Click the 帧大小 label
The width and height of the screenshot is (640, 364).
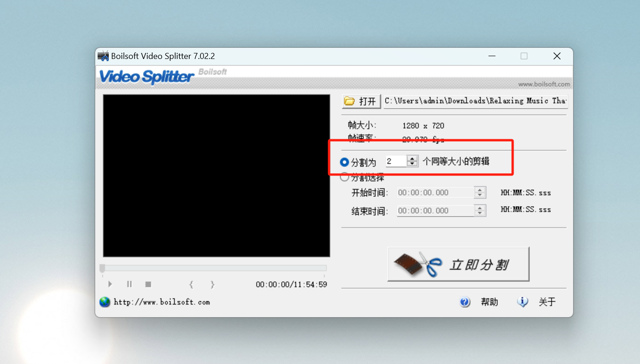coord(362,125)
